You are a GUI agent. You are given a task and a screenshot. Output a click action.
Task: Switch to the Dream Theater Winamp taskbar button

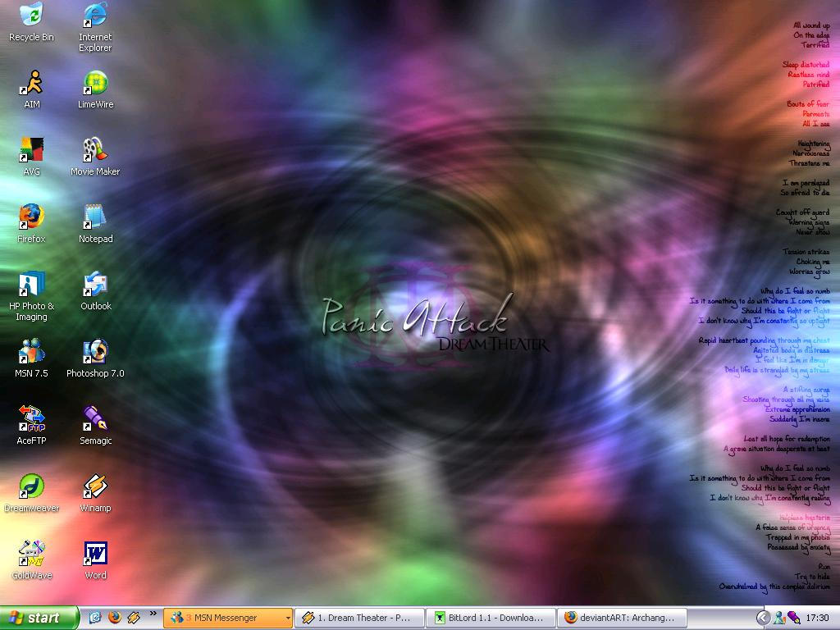click(359, 618)
